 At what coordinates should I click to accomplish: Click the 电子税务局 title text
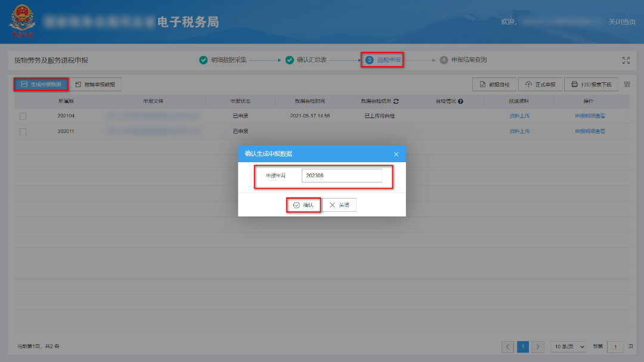pos(188,22)
